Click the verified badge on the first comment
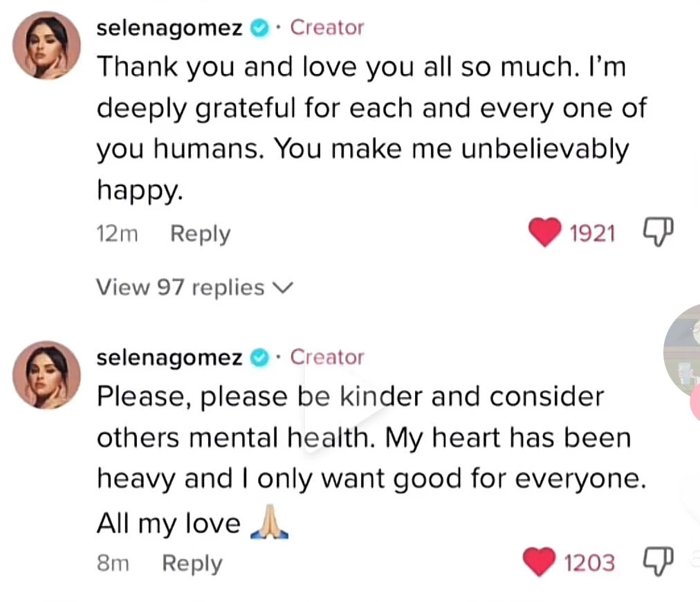Screen dimensions: 700x602 point(259,28)
